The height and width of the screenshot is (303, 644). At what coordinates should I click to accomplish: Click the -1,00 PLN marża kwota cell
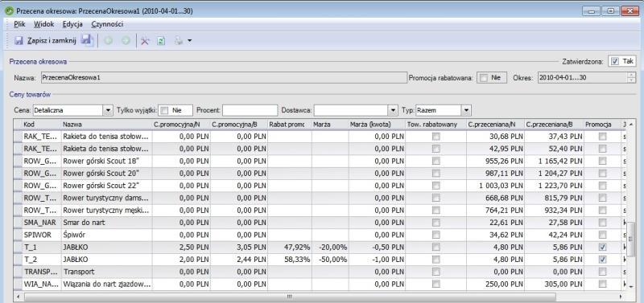tap(377, 260)
